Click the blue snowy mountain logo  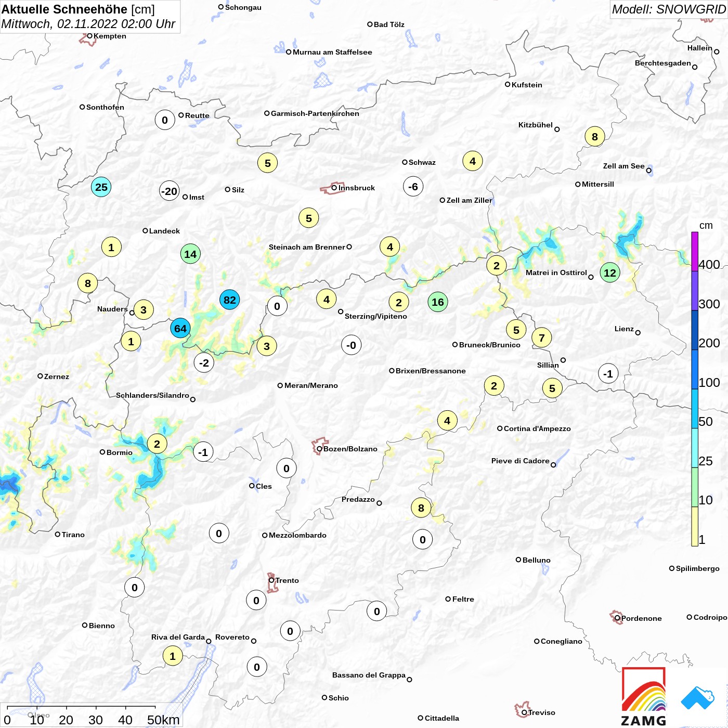(698, 698)
